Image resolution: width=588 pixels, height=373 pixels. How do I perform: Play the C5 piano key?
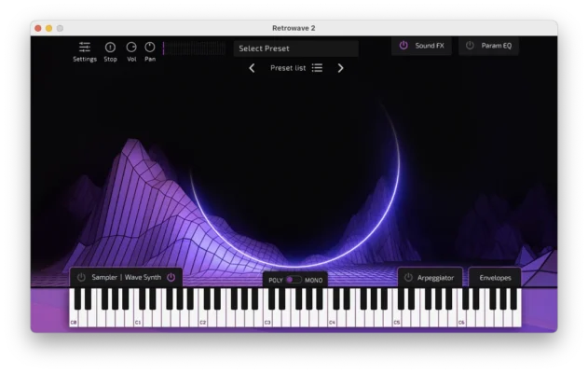point(397,318)
